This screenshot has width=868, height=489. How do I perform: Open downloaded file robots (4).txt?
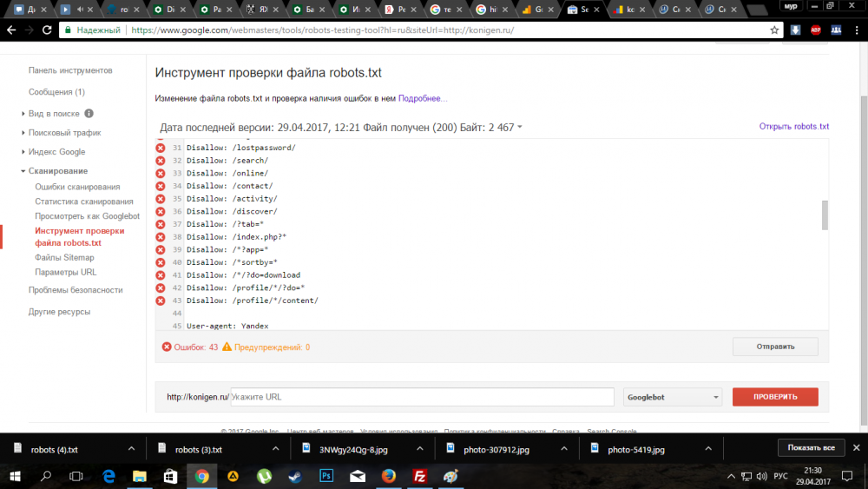tap(54, 450)
